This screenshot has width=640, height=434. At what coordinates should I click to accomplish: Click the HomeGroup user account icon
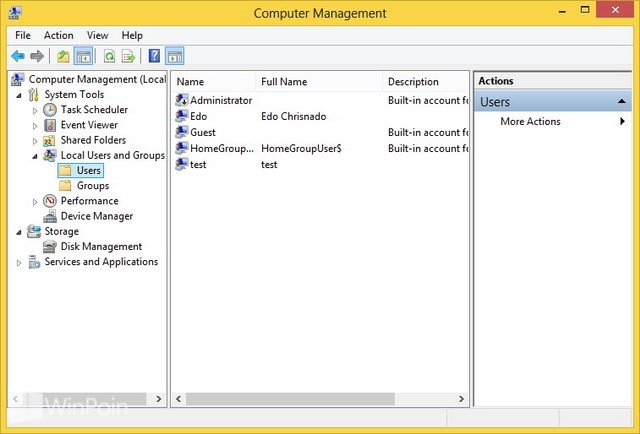pyautogui.click(x=182, y=148)
